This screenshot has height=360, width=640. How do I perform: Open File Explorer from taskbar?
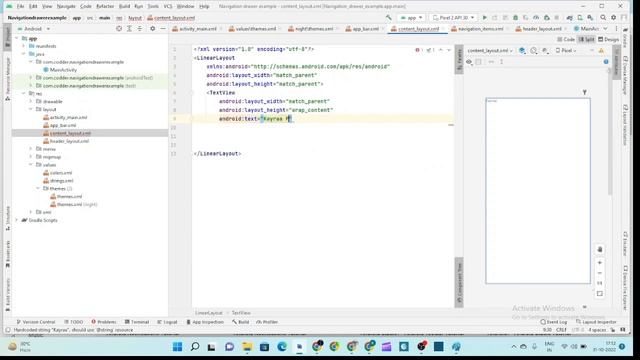[247, 347]
